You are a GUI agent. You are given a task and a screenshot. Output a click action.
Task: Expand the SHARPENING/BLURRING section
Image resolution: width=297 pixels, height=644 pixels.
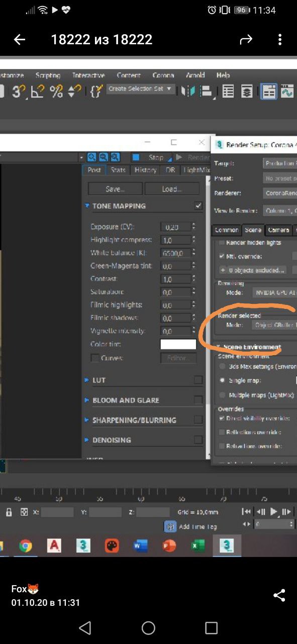(x=87, y=420)
